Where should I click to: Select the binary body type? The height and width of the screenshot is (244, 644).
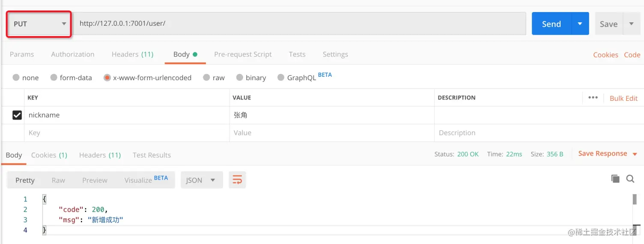[x=251, y=78]
